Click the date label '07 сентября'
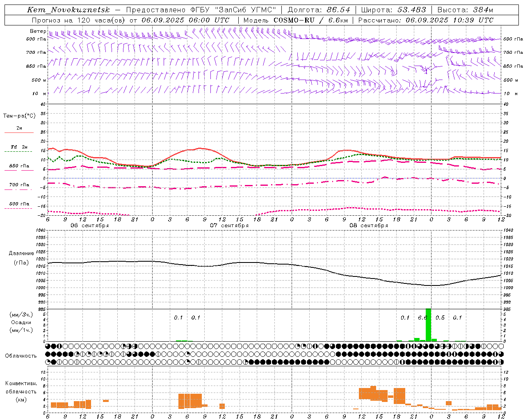The width and height of the screenshot is (525, 420). click(x=229, y=226)
